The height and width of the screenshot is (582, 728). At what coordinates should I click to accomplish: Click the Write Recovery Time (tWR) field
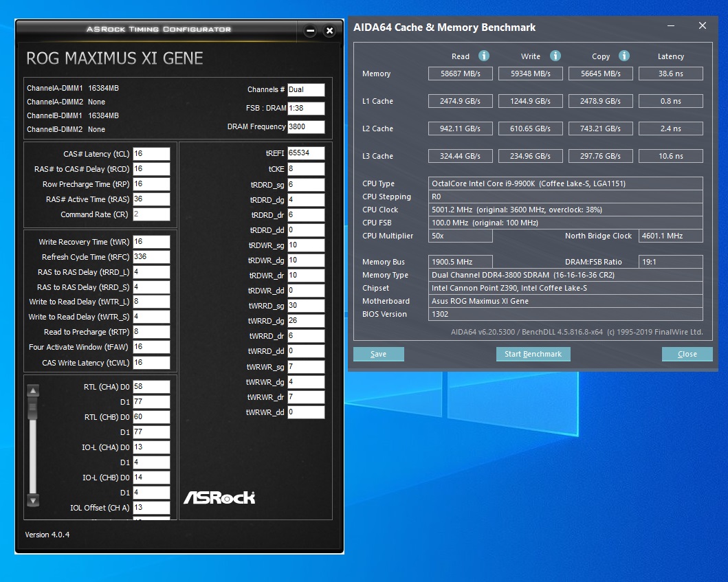pos(151,242)
